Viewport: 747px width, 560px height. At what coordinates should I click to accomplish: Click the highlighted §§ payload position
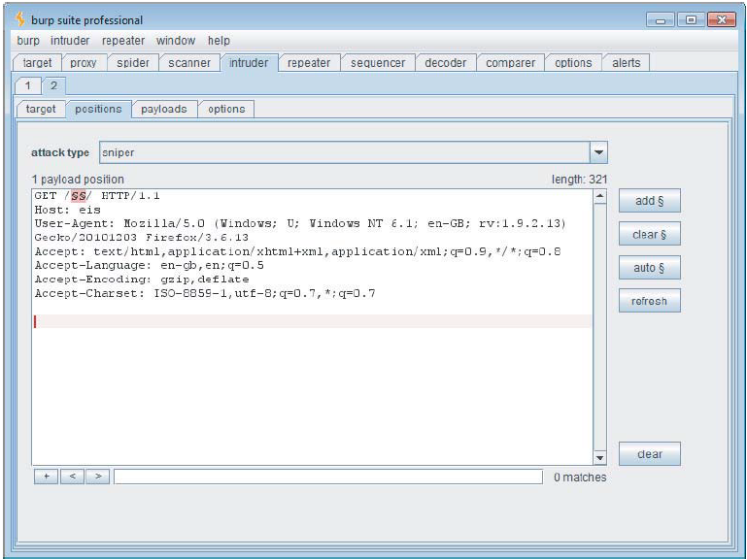[x=79, y=196]
